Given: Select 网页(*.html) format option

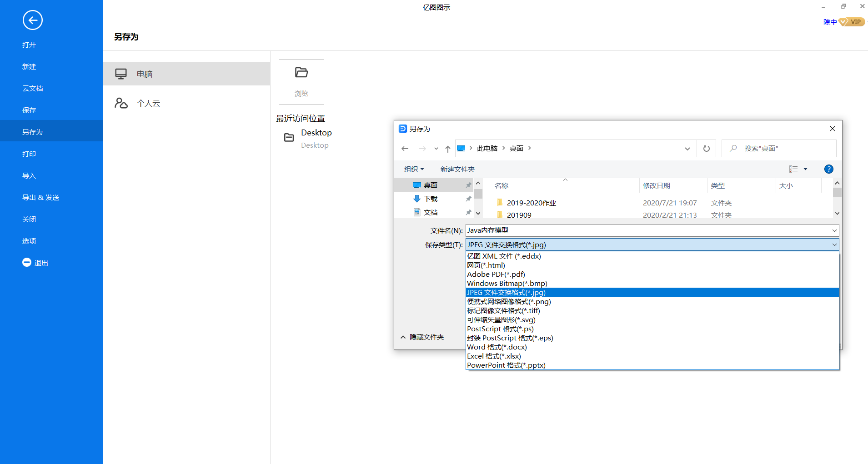Looking at the screenshot, I should coord(652,265).
